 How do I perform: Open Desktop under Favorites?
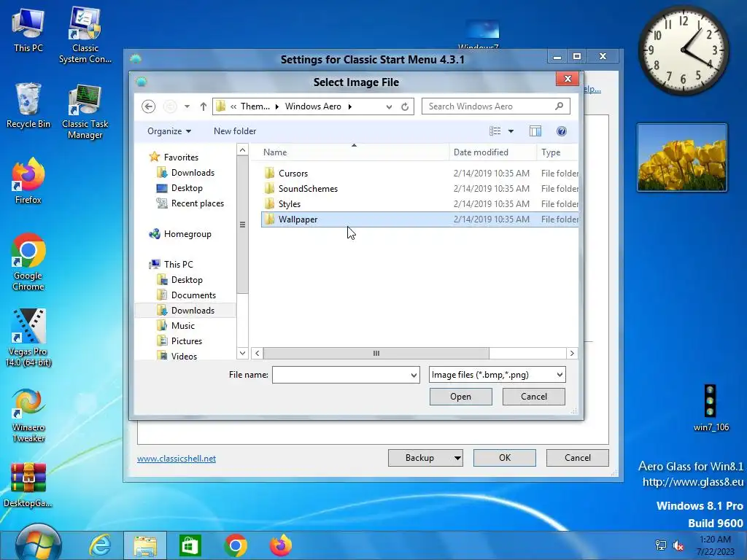click(x=179, y=188)
